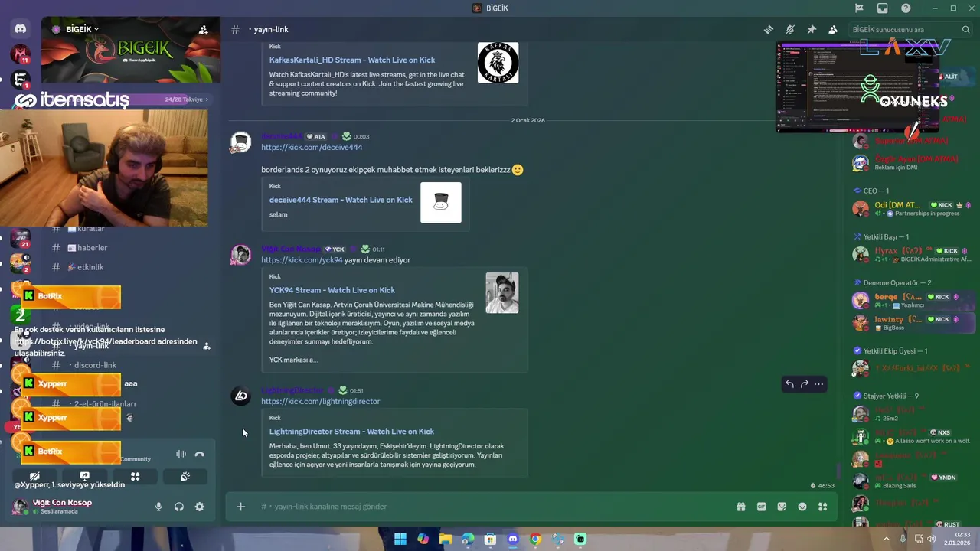Screen dimensions: 980x551
Task: Click the berqe member entry
Action: coord(913,301)
